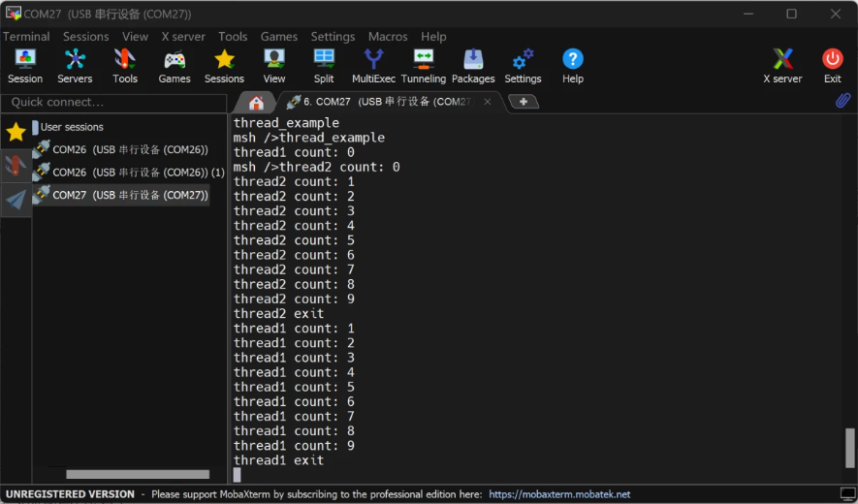
Task: Open the mobaxterm.mobatek.net link
Action: click(x=559, y=494)
